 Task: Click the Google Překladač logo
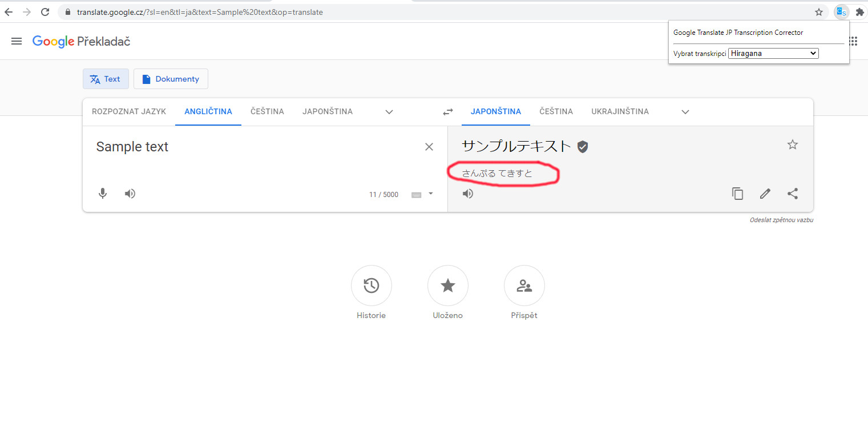click(x=82, y=41)
